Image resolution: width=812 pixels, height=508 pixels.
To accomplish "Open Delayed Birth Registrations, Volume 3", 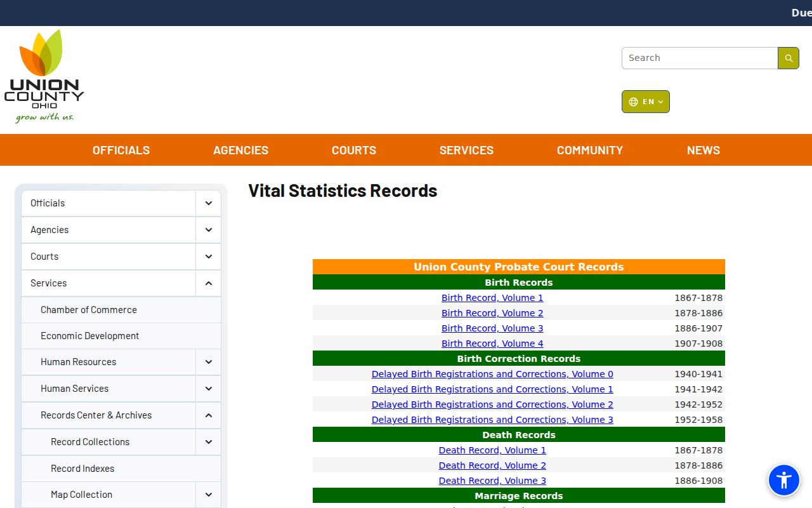I will [x=492, y=420].
